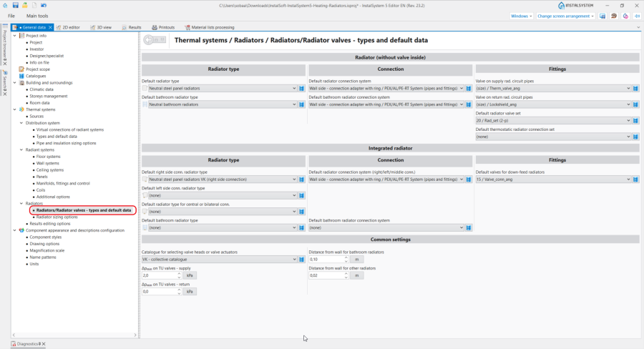Open catalogue button beside Lockshield_ang valve
This screenshot has width=644, height=349.
click(636, 104)
